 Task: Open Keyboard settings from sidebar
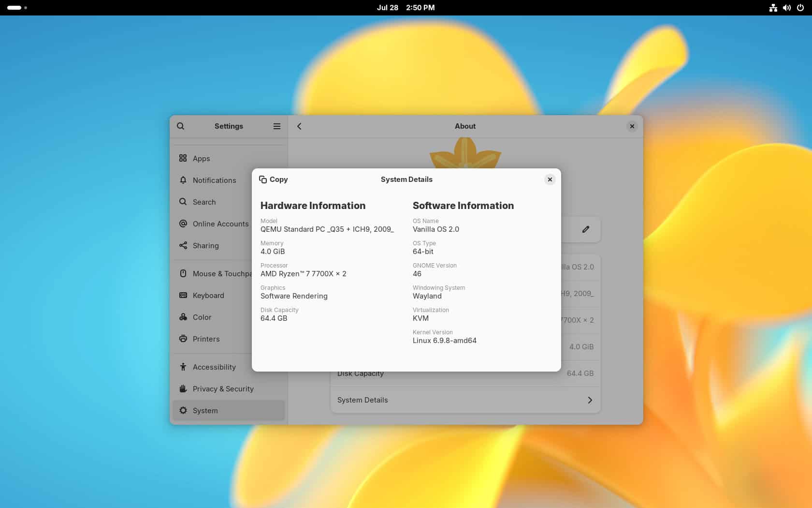(208, 295)
